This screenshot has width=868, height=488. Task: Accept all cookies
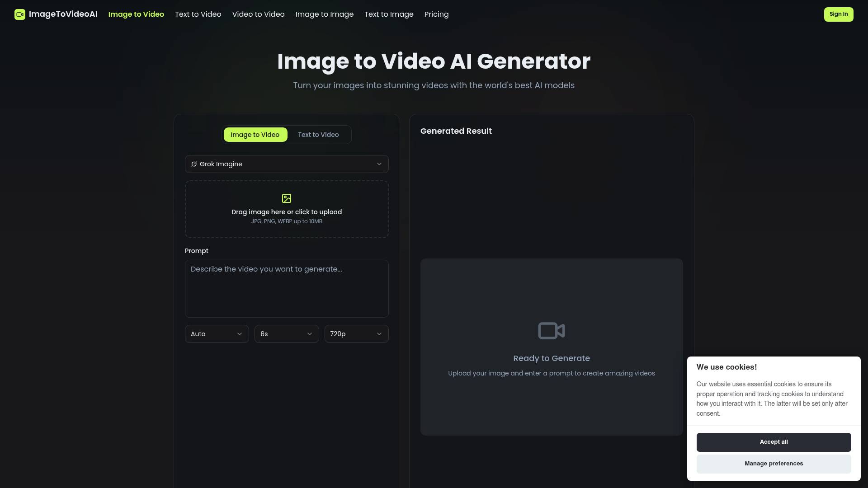[x=774, y=442]
